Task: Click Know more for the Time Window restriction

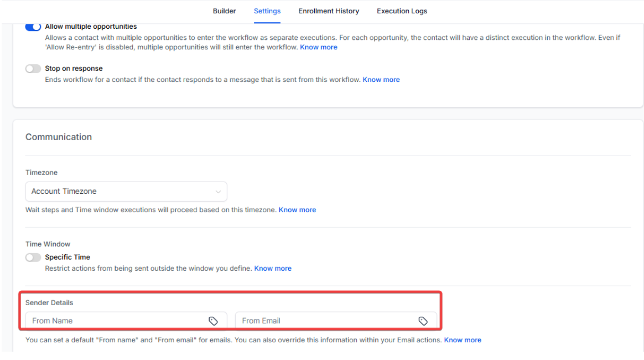Action: [x=273, y=269]
